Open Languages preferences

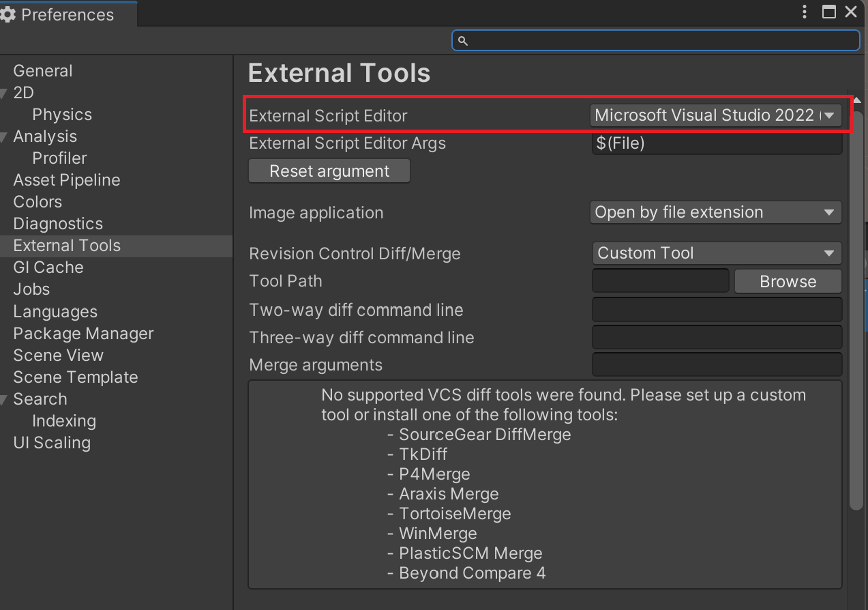pyautogui.click(x=55, y=312)
